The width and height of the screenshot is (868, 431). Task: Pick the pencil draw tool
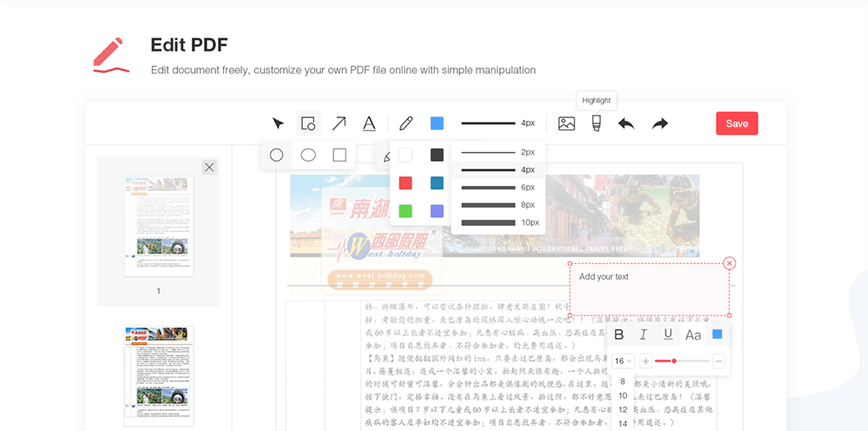(405, 123)
